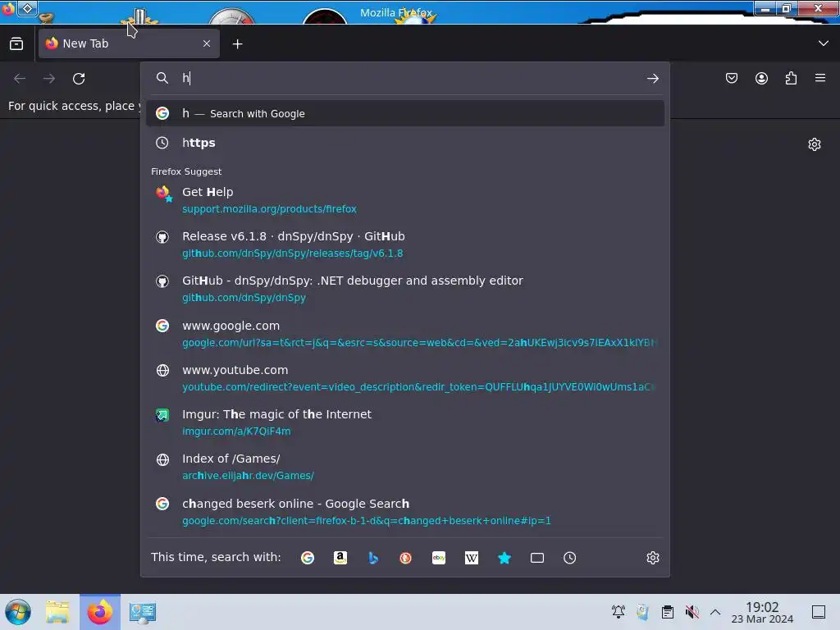Screen dimensions: 840x630
Task: Click the Imgur favicon in suggestions
Action: pyautogui.click(x=162, y=415)
